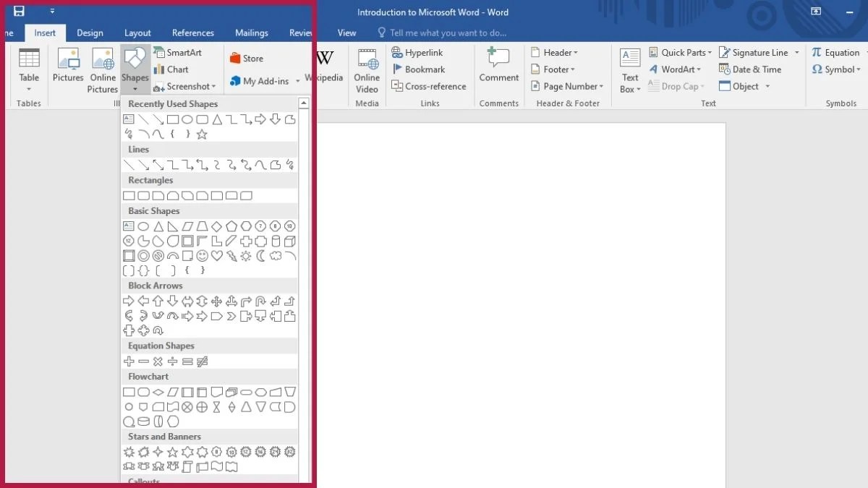
Task: Open the Wikipedia add-in
Action: (x=324, y=66)
